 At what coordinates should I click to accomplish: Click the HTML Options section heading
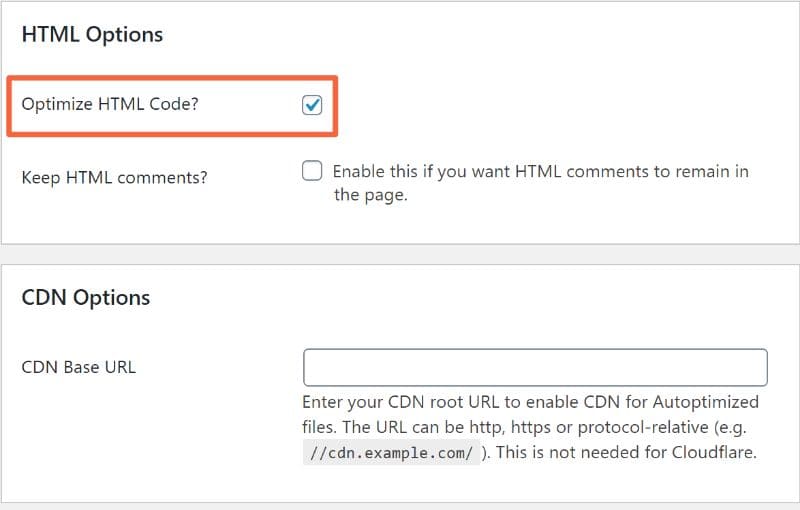coord(92,34)
